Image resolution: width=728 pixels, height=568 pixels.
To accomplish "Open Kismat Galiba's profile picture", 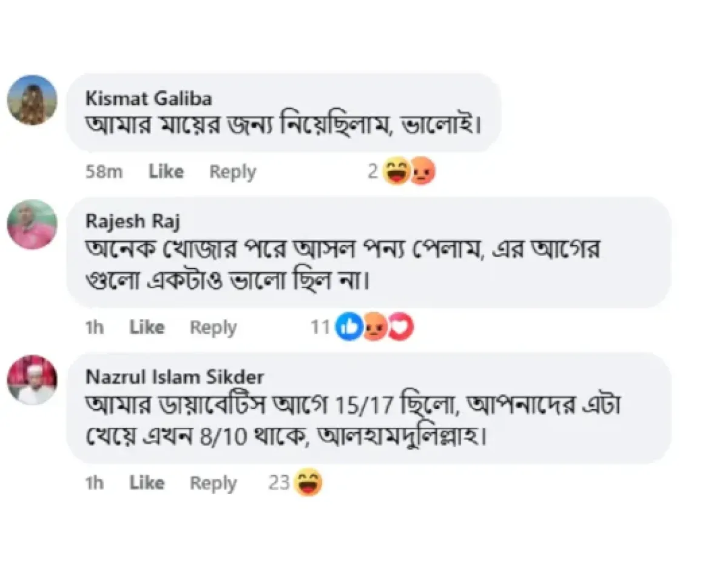I will click(x=32, y=100).
